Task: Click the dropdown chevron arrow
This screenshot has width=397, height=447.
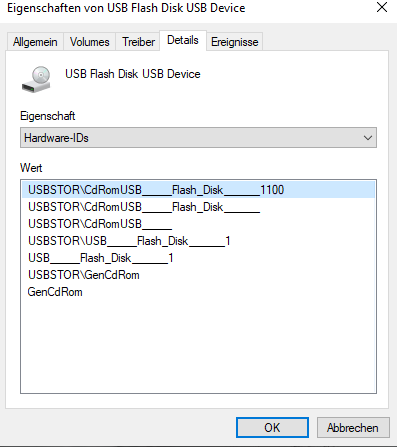Action: pyautogui.click(x=368, y=138)
